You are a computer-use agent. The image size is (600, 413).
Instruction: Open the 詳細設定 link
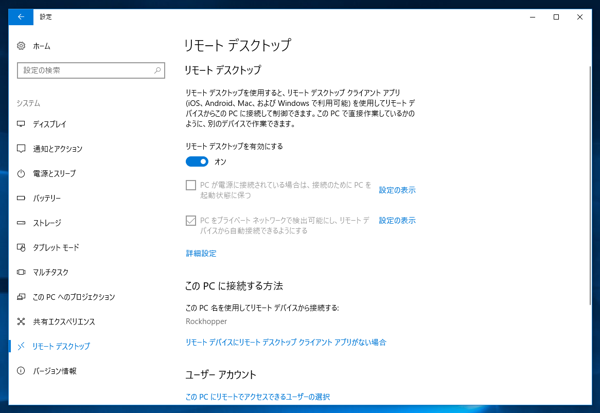201,253
